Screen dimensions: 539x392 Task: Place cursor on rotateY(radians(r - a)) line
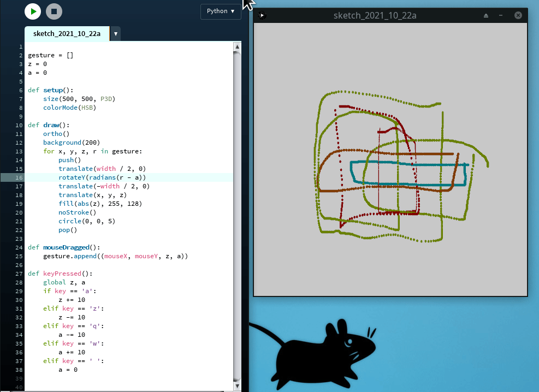102,177
